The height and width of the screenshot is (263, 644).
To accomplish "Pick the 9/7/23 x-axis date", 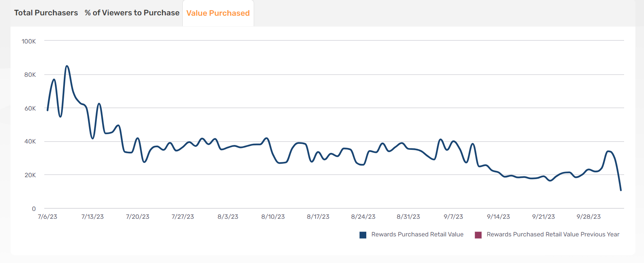I will coord(453,217).
